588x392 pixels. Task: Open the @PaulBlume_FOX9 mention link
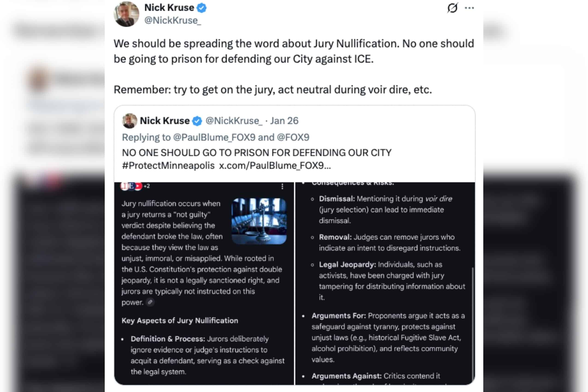pyautogui.click(x=214, y=137)
